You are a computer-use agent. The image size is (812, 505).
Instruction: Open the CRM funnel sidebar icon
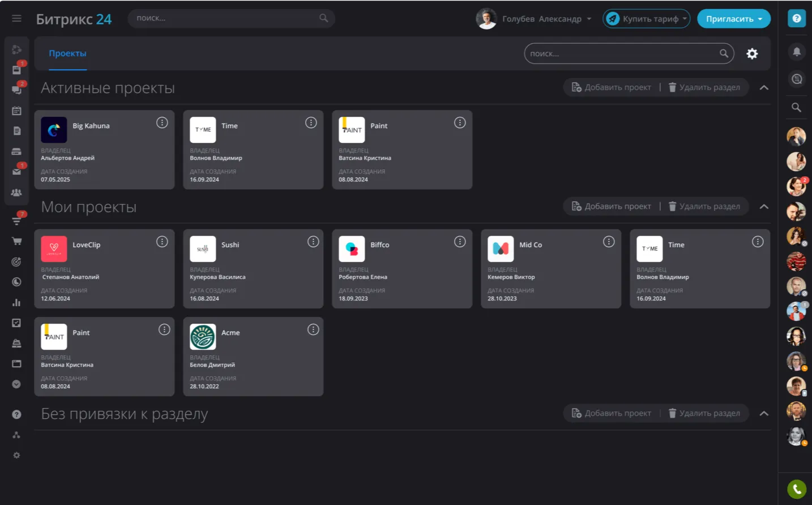[x=16, y=220]
